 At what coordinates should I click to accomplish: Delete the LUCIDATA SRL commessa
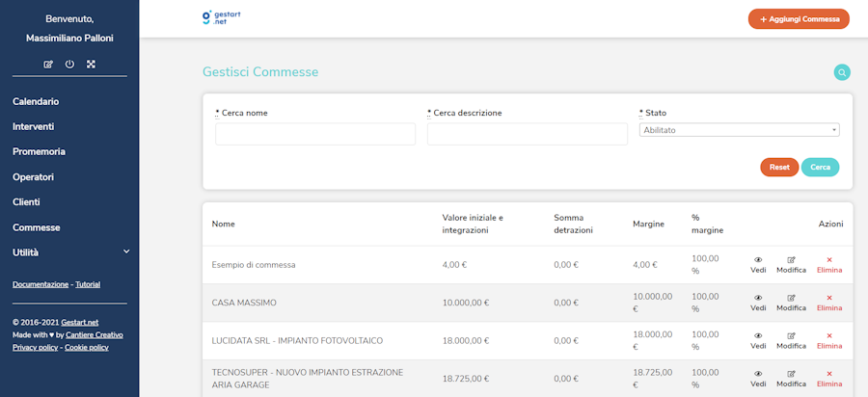coord(829,340)
